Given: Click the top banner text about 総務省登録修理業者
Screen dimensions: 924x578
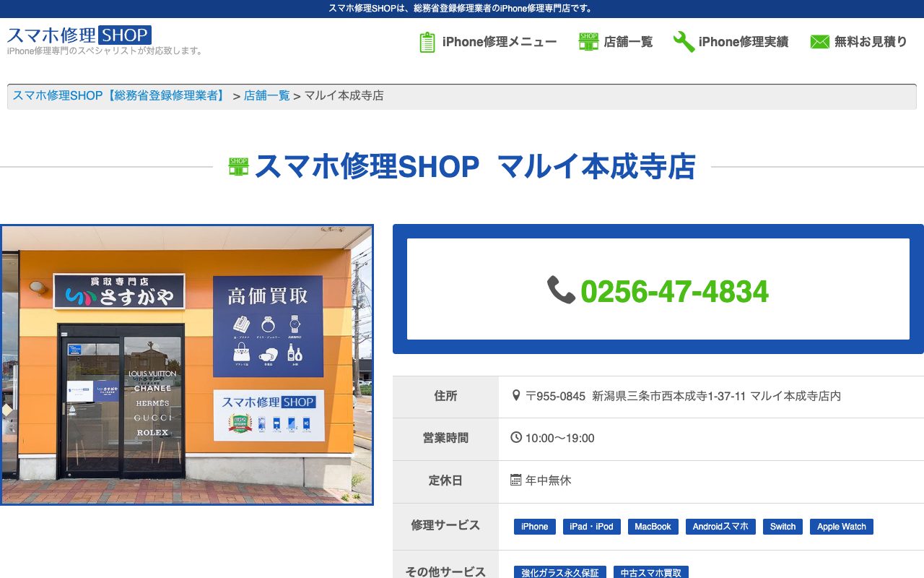Looking at the screenshot, I should pos(462,9).
